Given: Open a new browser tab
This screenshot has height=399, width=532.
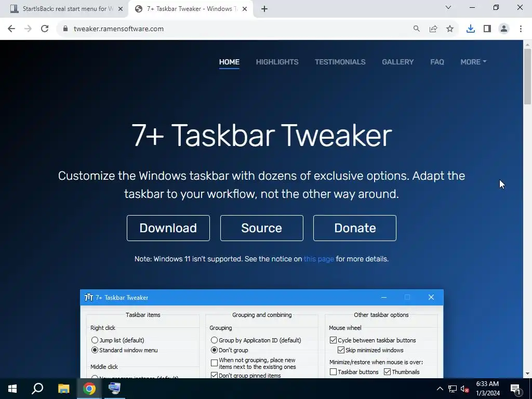Looking at the screenshot, I should tap(264, 9).
